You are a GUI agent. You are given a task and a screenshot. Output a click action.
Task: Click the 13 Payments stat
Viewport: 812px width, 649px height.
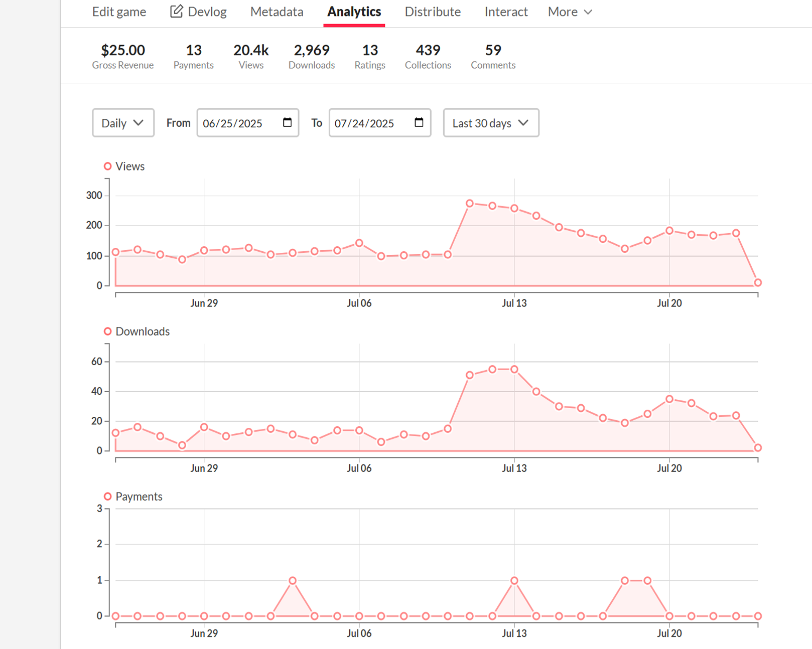(x=194, y=56)
